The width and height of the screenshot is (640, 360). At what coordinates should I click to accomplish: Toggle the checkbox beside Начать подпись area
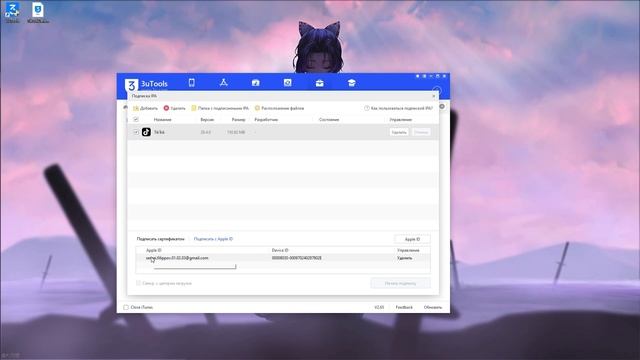coord(138,283)
